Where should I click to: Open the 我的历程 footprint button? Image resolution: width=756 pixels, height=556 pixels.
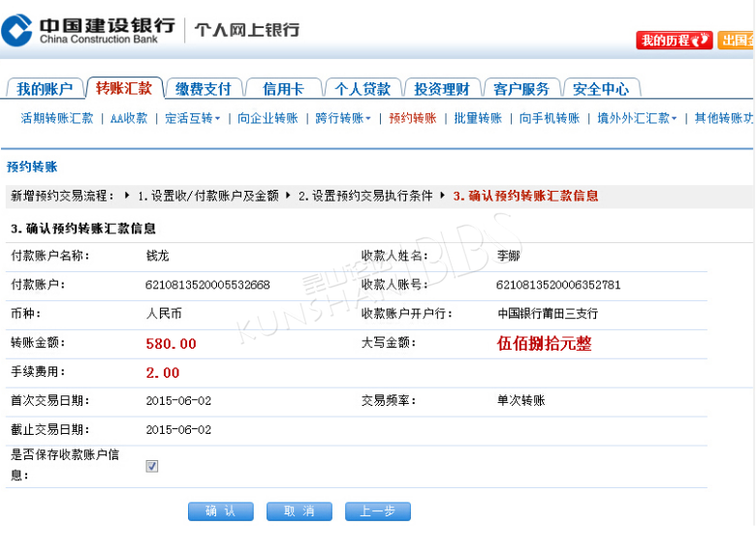[674, 41]
